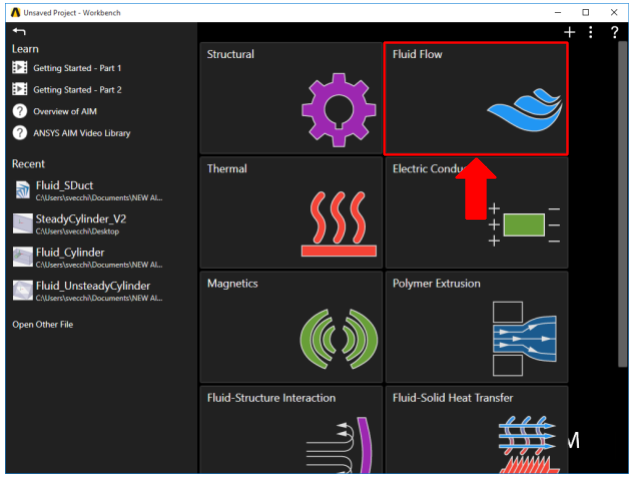Click the green battery Electric Conduction icon

pos(524,225)
